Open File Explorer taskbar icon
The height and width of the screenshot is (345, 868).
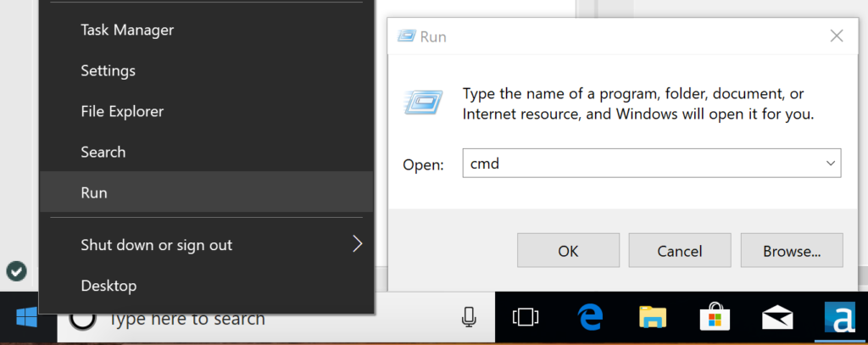coord(652,318)
